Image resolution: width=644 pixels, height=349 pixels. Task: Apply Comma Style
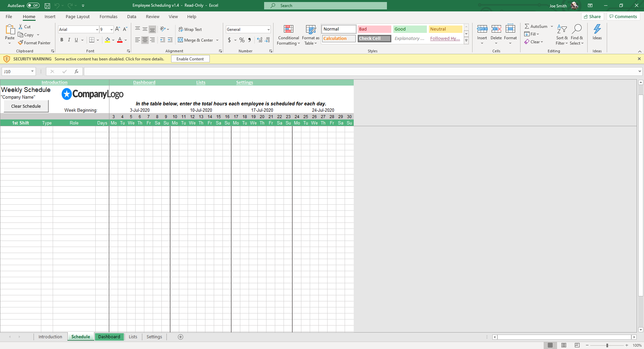249,40
